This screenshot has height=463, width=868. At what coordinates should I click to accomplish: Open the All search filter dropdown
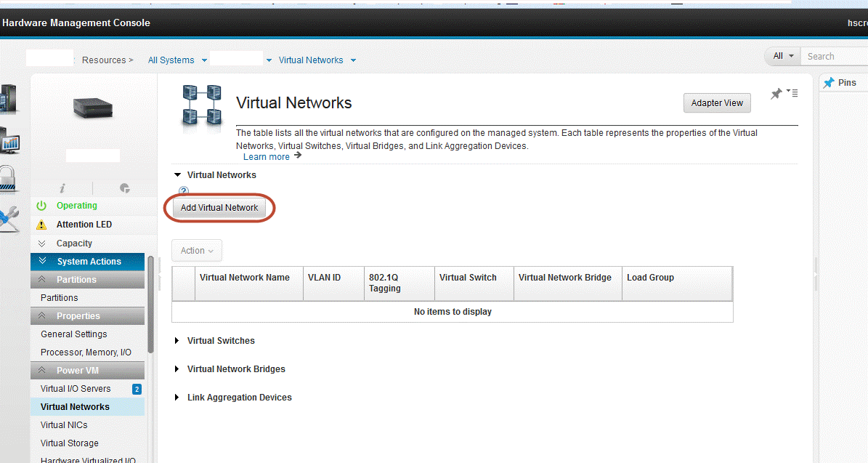[782, 56]
